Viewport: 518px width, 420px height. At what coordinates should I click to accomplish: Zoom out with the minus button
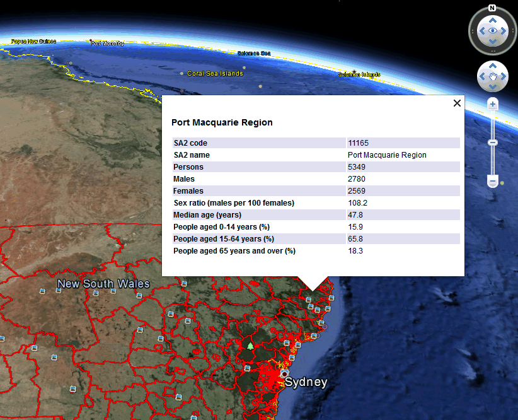coord(492,182)
